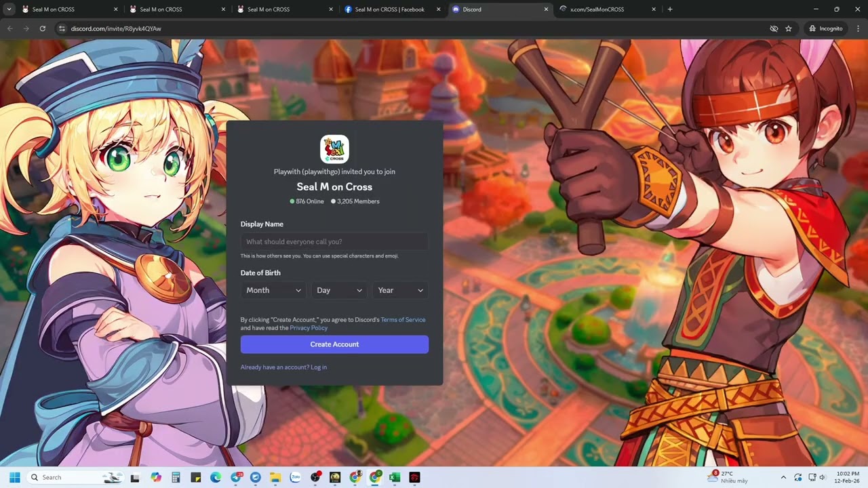The height and width of the screenshot is (488, 868).
Task: Close the Discord tab
Action: [x=547, y=9]
